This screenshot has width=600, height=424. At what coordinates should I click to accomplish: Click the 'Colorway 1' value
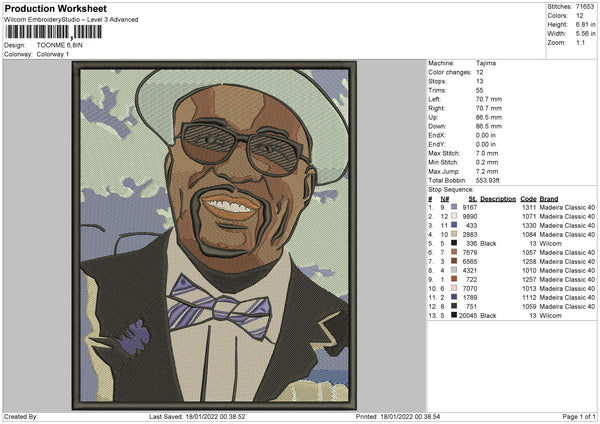[53, 54]
